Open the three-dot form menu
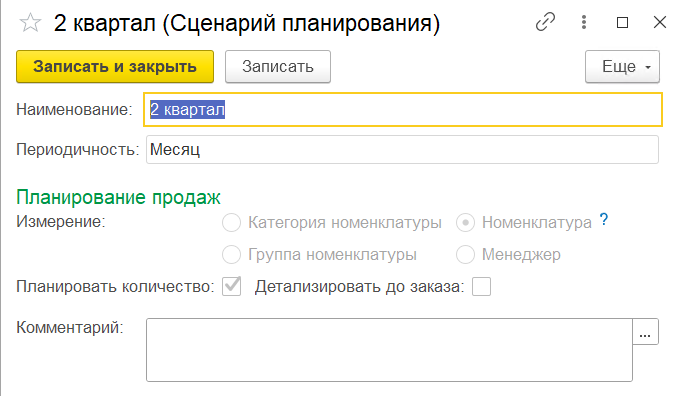 [x=584, y=22]
